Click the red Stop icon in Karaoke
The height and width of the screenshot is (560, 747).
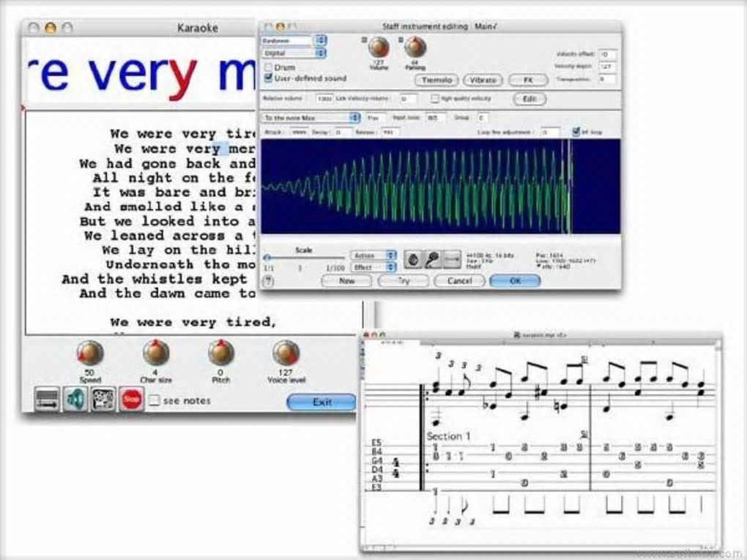coord(131,399)
